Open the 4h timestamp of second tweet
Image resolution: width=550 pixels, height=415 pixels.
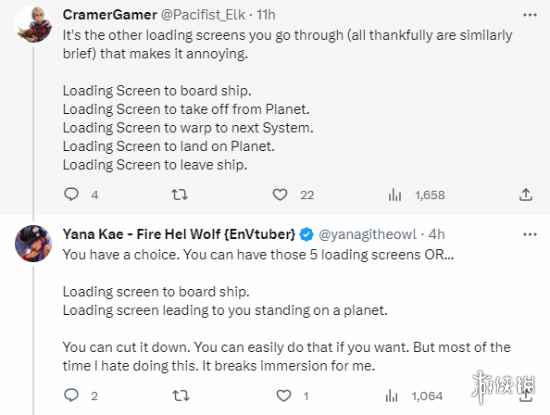coord(436,234)
